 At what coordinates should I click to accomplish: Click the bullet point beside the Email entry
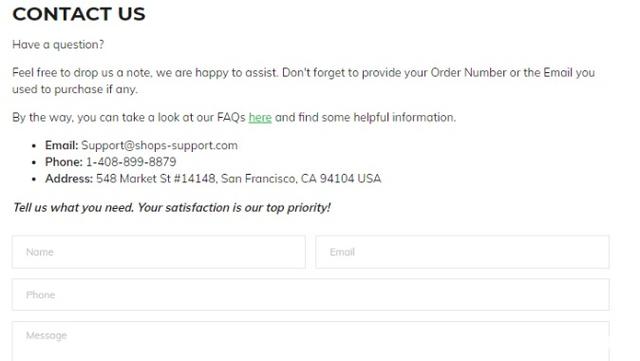tap(34, 146)
